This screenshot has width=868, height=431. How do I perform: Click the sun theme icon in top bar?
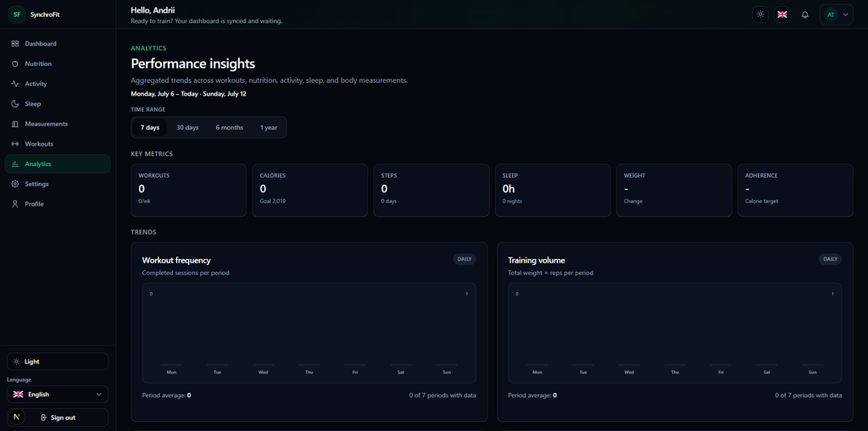point(760,14)
